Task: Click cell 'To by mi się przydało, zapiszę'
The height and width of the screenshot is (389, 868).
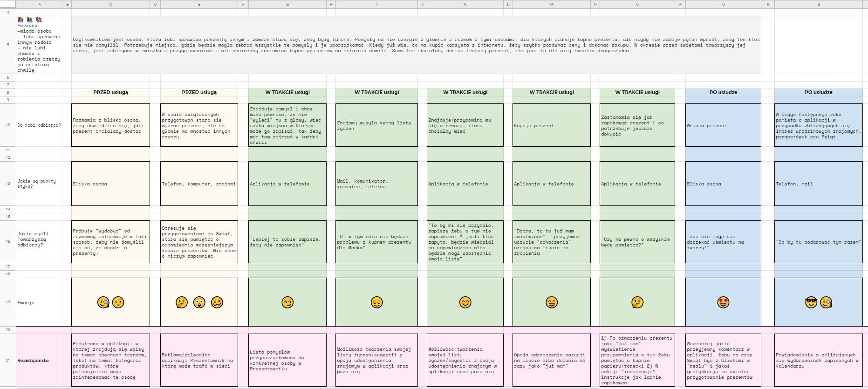Action: coord(465,242)
